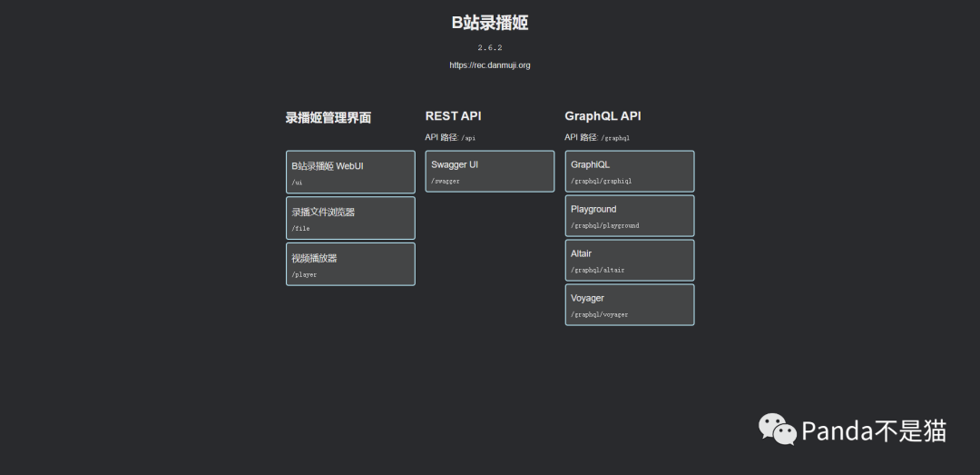The height and width of the screenshot is (475, 980).
Task: Click the API 路径: /api text
Action: [450, 138]
